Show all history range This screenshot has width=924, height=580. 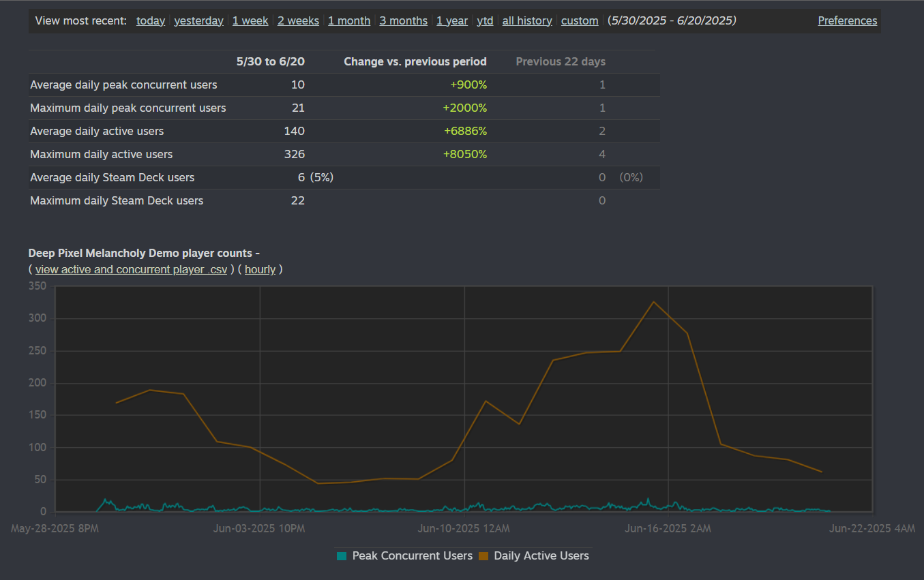[x=527, y=21]
